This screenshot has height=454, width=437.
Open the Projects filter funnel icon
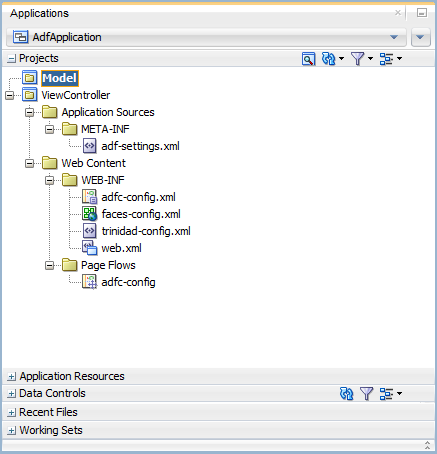click(358, 59)
